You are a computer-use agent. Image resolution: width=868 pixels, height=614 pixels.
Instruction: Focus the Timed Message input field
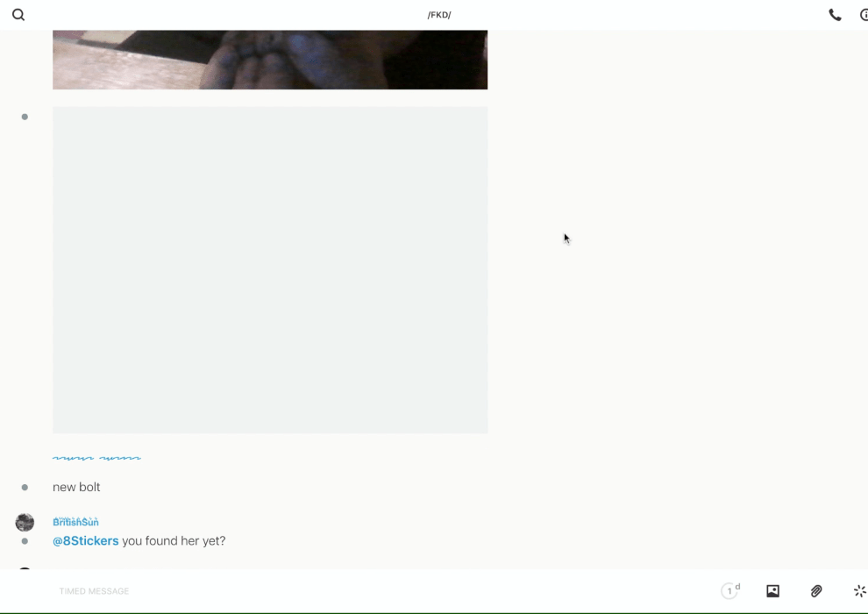pos(351,591)
